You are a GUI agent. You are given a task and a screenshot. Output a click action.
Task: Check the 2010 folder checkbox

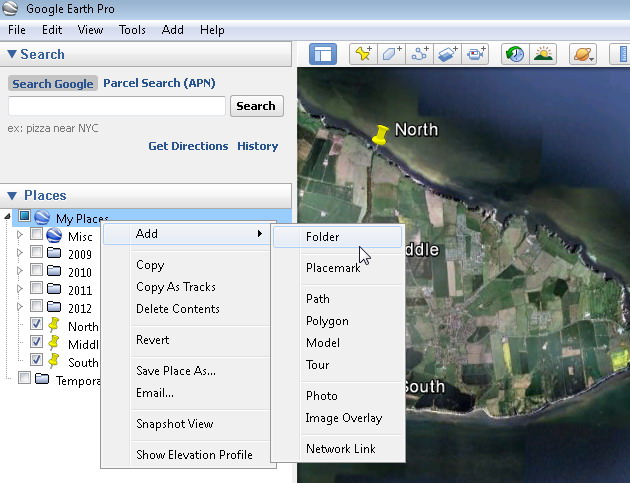tap(36, 270)
